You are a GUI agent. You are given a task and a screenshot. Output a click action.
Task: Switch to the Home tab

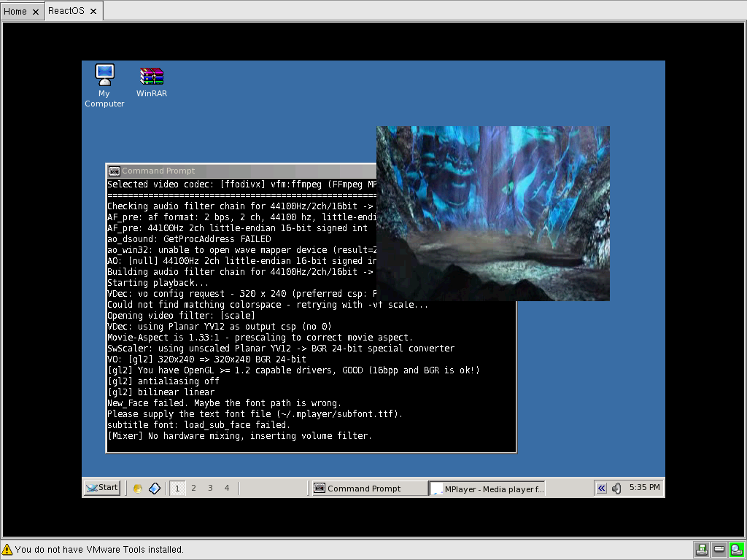coord(15,11)
